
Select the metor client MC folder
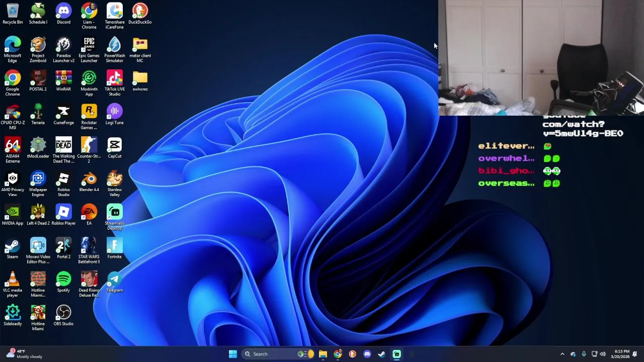(140, 50)
